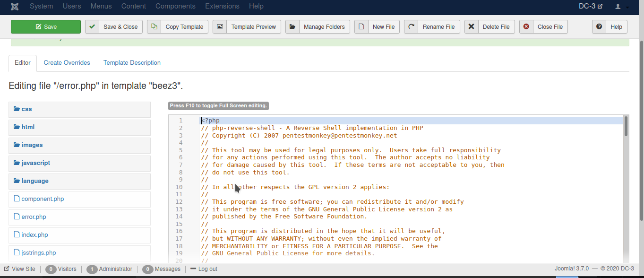Switch to Create Overrides tab
The width and height of the screenshot is (644, 278).
point(67,63)
